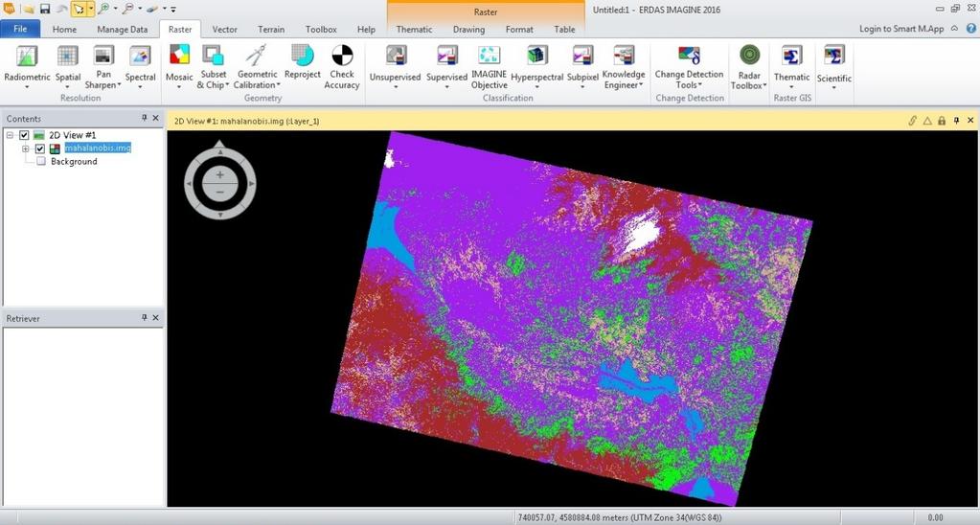
Task: Click the zoom in magnifier icon
Action: (103, 9)
